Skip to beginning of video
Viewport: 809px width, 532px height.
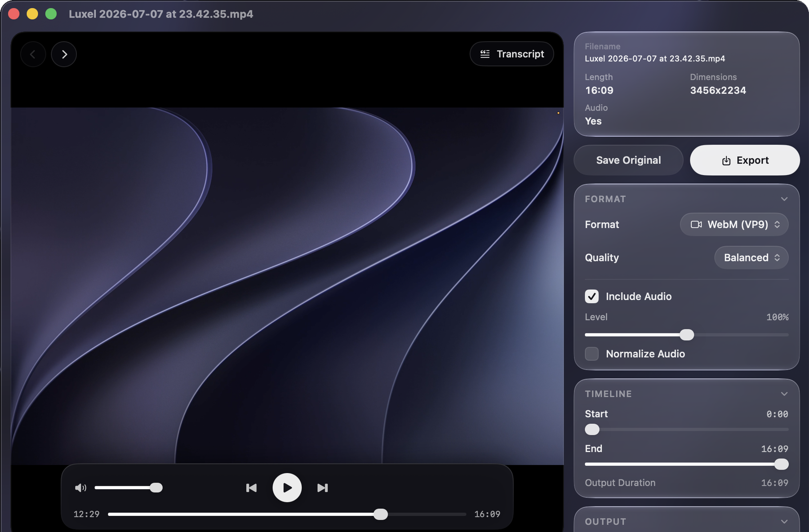click(x=251, y=488)
